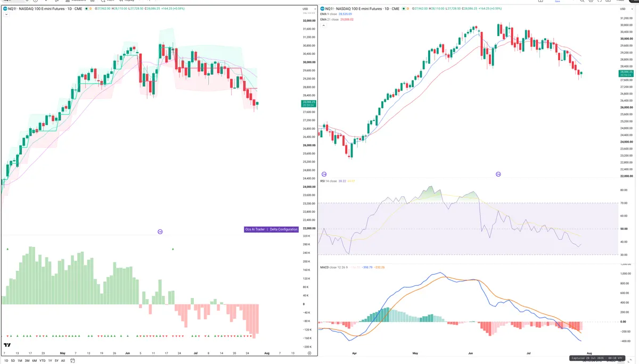Select EMA 9 close indicator legend
This screenshot has height=364, width=639.
pos(329,14)
